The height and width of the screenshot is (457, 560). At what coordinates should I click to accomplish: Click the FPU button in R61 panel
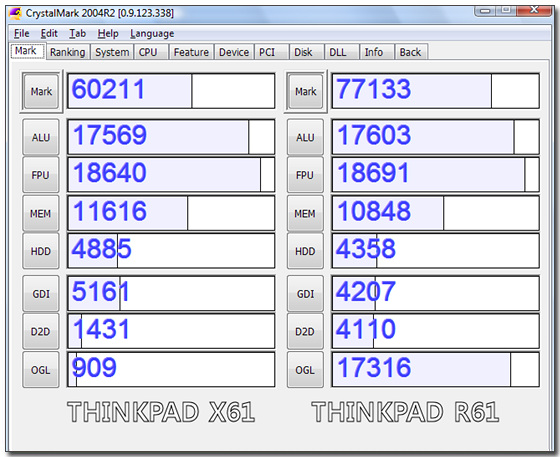tap(305, 175)
